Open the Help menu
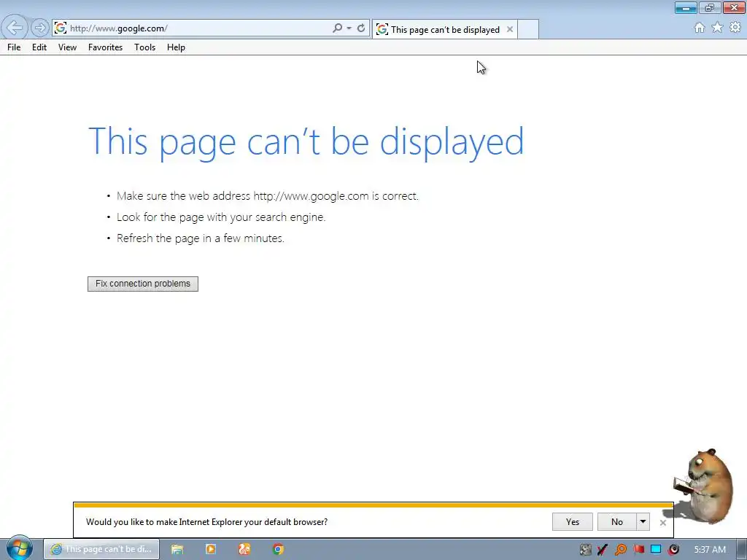 point(176,47)
